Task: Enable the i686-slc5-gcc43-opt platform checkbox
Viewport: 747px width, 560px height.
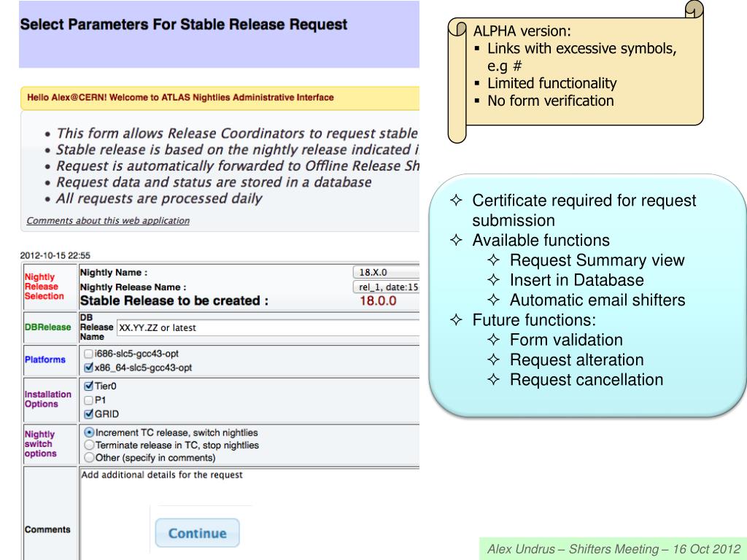Action: coord(89,354)
